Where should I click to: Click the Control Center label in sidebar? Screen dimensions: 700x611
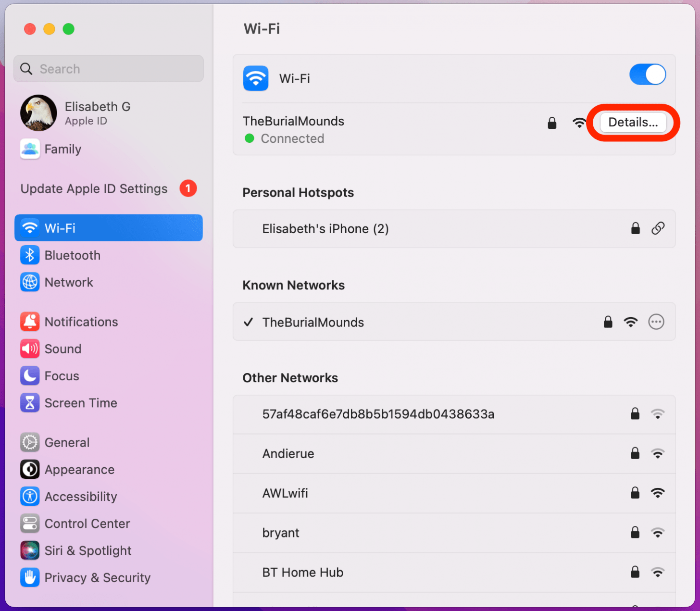click(87, 524)
